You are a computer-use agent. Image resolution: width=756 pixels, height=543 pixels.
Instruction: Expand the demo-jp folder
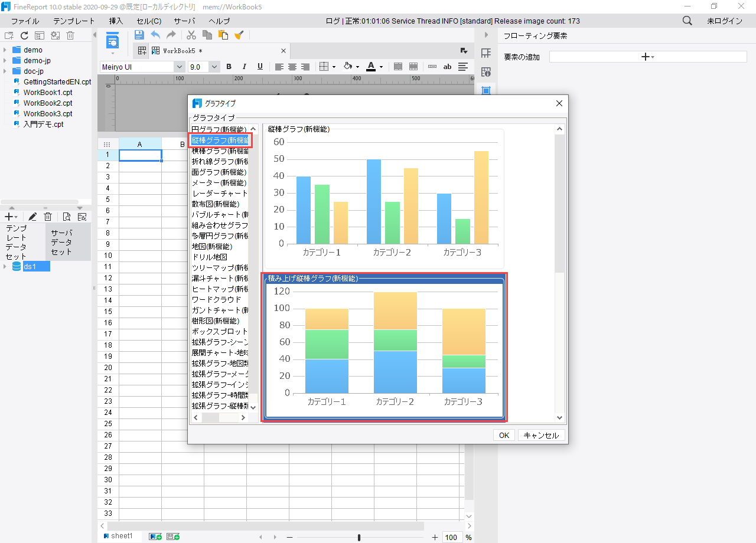click(5, 61)
